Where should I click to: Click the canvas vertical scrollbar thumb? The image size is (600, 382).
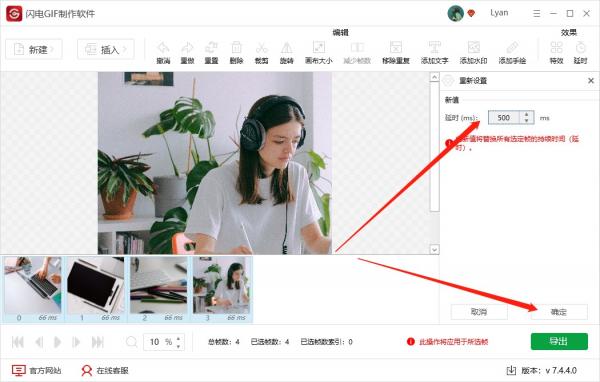click(x=434, y=146)
